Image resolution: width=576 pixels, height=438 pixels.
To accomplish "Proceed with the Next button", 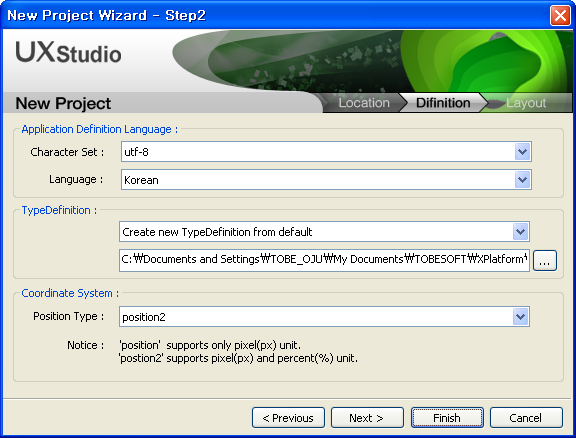I will click(367, 418).
